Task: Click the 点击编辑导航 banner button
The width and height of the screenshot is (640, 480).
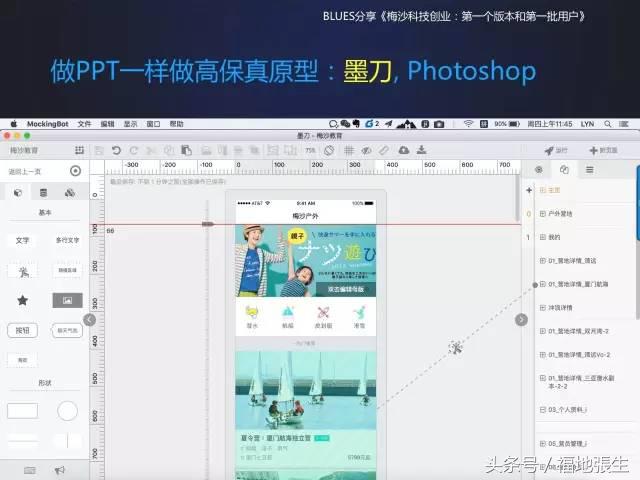Action: (345, 289)
